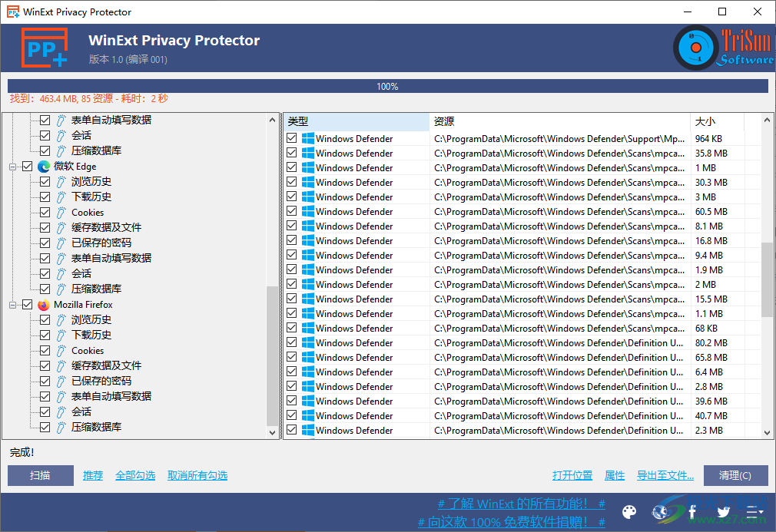Click the Microsoft Edge browser icon
Viewport: 776px width, 532px height.
[x=44, y=167]
